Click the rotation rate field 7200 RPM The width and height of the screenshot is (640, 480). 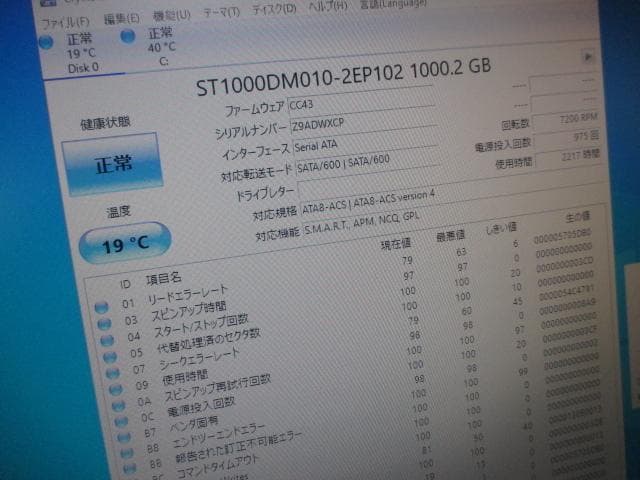[565, 120]
